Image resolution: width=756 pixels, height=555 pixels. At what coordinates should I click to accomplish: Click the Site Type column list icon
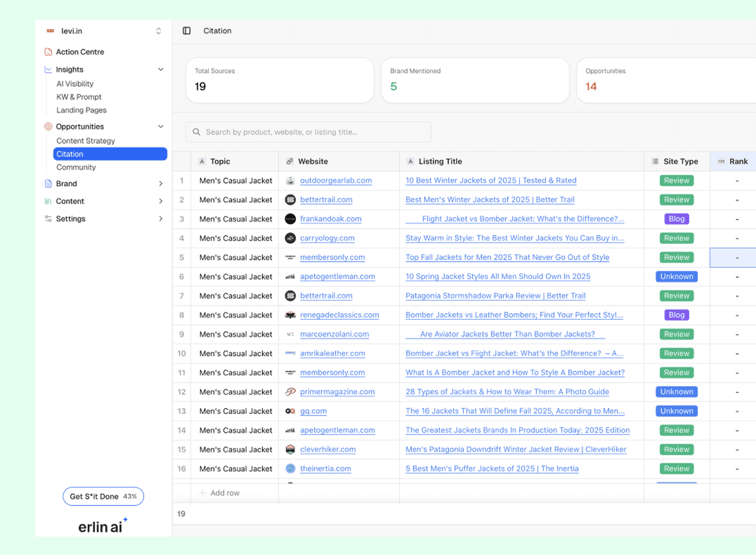click(x=655, y=162)
